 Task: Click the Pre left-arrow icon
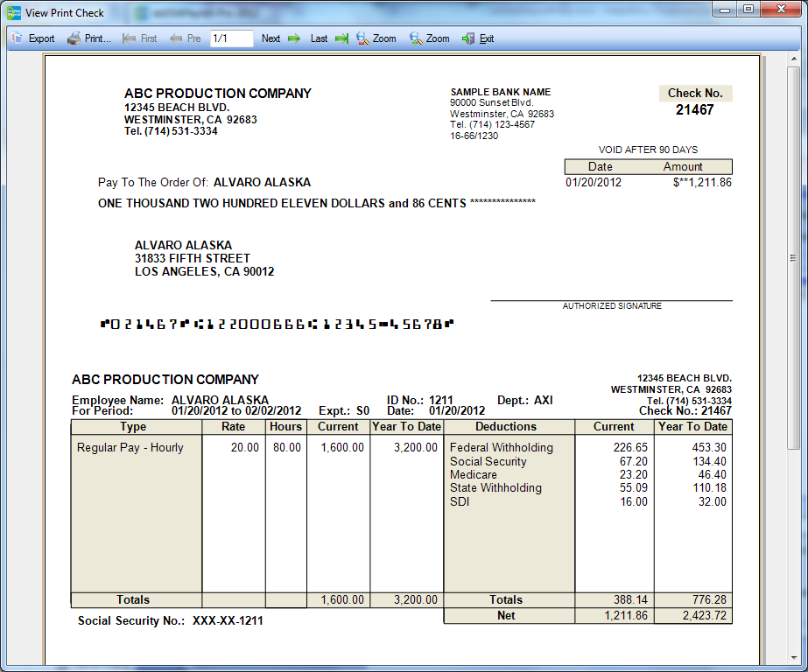pyautogui.click(x=176, y=38)
